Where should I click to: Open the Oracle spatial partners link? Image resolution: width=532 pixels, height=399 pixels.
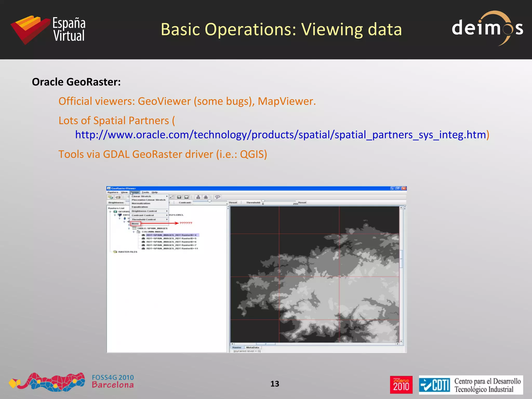point(280,135)
